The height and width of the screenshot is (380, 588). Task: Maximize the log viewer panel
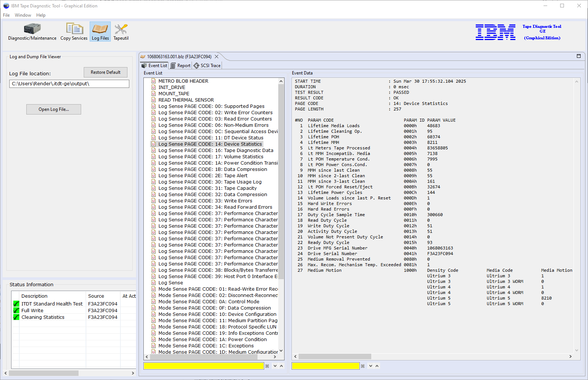pos(579,56)
